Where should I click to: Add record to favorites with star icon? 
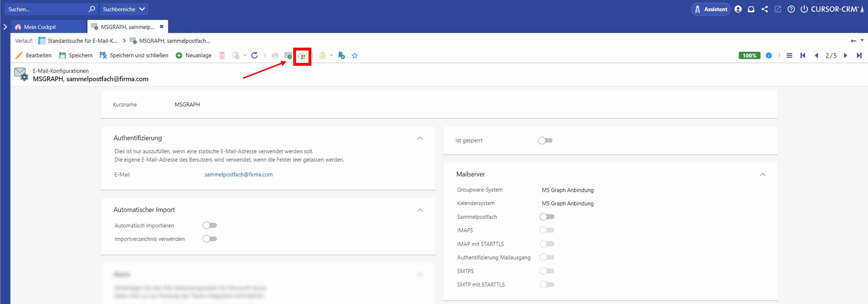[354, 56]
